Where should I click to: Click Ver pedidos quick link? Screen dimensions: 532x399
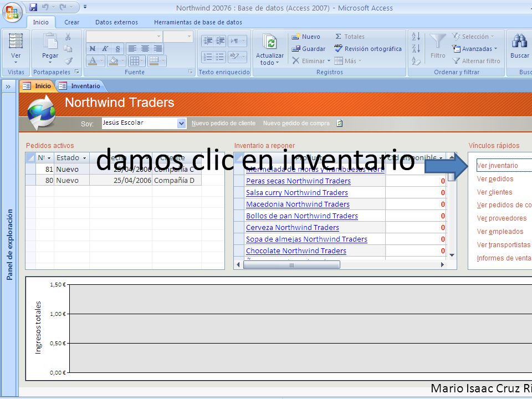[495, 179]
